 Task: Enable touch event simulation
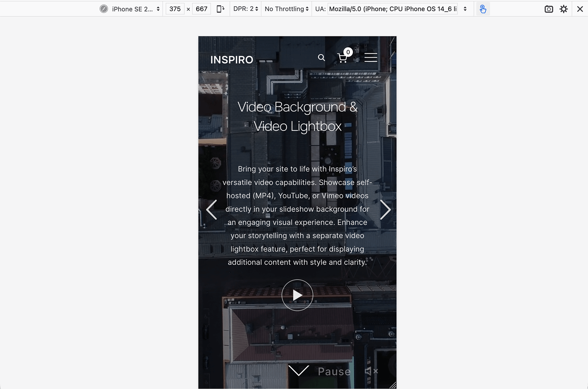tap(483, 8)
